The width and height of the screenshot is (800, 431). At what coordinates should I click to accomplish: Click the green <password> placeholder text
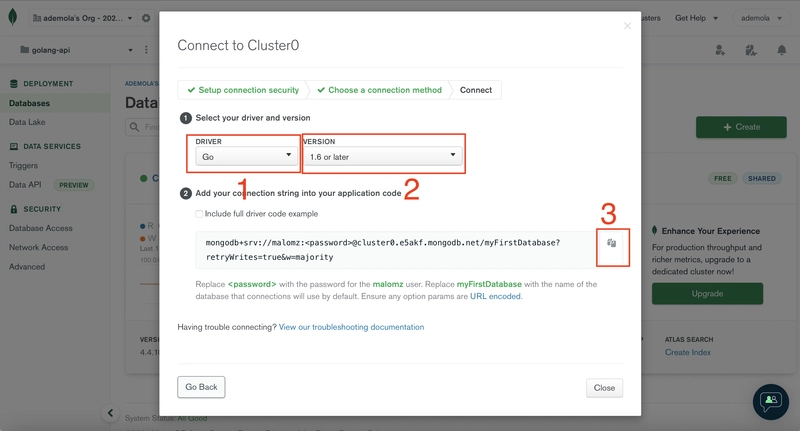252,284
